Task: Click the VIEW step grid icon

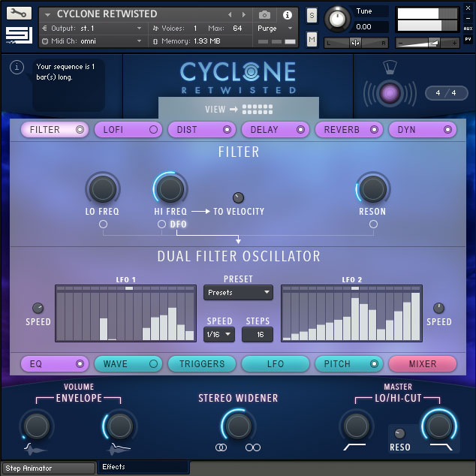Action: click(x=258, y=109)
